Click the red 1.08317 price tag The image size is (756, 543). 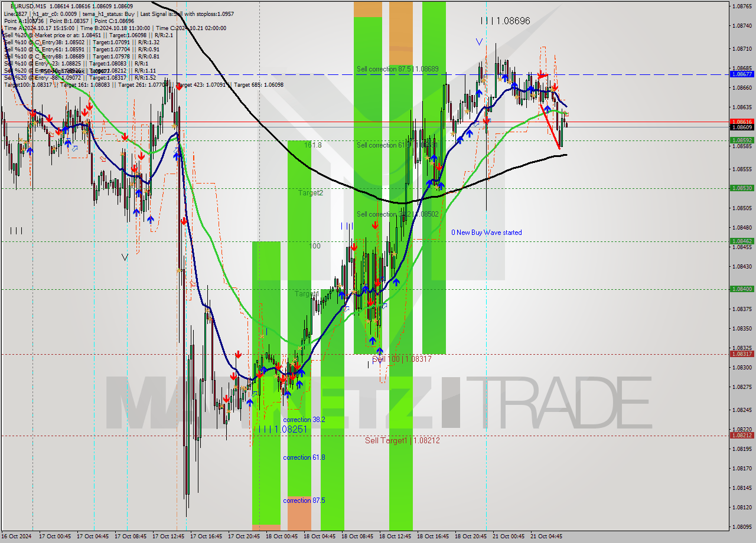tap(742, 354)
